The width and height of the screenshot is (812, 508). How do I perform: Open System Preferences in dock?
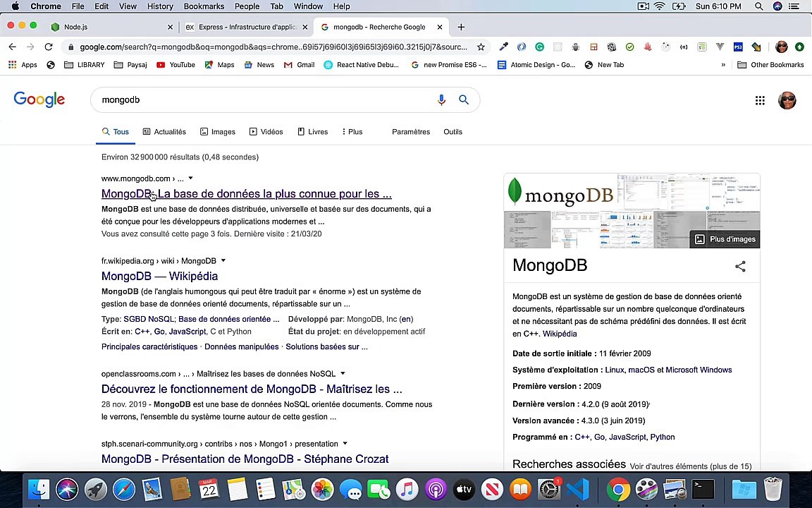[x=549, y=489]
